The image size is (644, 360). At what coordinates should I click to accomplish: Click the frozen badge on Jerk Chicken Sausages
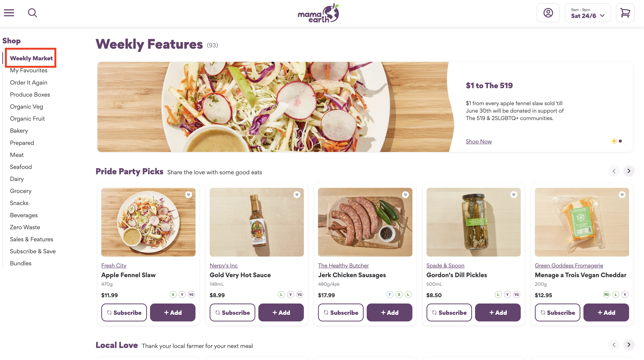click(x=389, y=295)
